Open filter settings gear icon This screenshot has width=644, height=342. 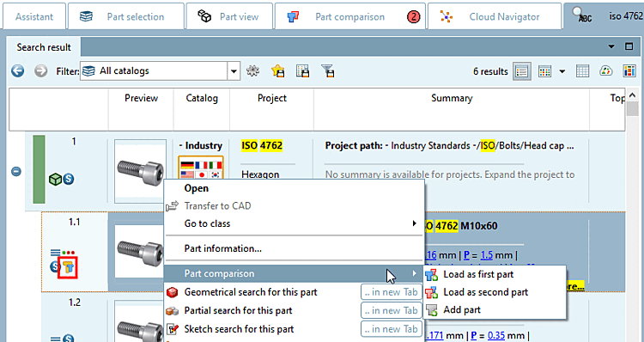pos(252,71)
